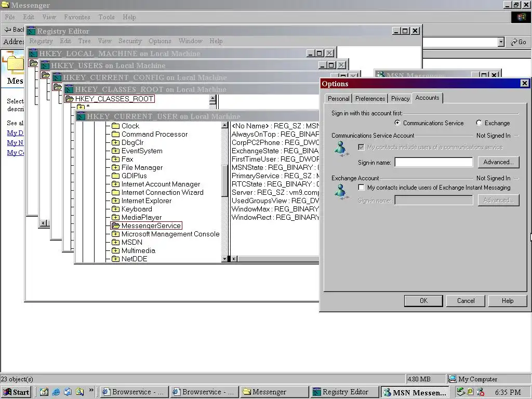This screenshot has height=399, width=532.
Task: Click the Messenger folder icon in Explorer
Action: point(14,63)
